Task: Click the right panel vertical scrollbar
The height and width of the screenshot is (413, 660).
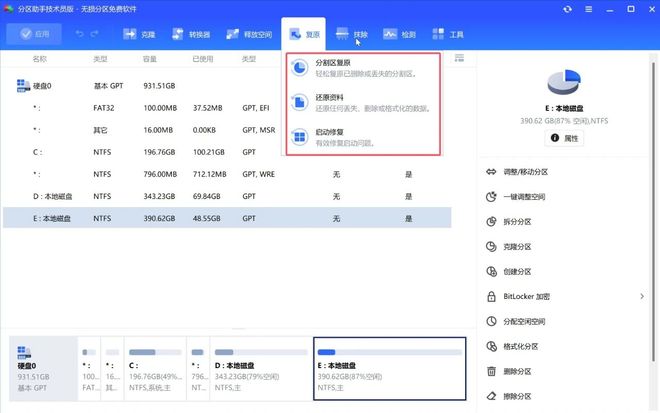Action: click(653, 210)
